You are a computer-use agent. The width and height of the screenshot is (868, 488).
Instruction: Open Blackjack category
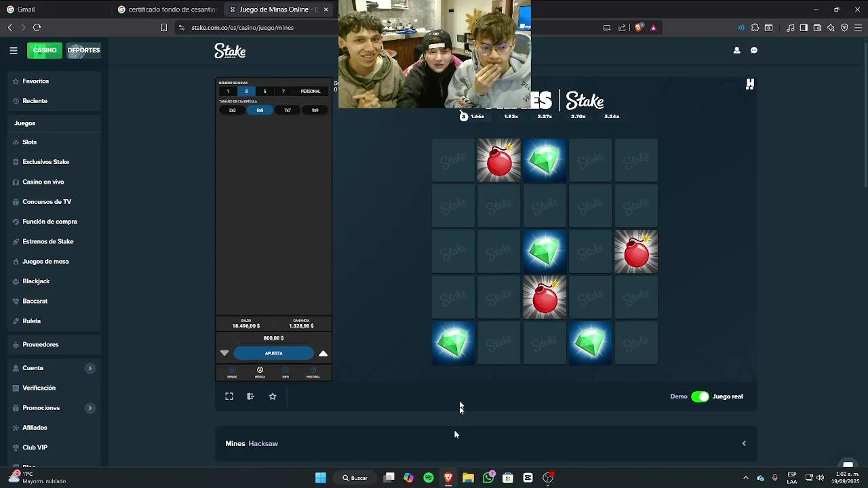(x=54, y=281)
